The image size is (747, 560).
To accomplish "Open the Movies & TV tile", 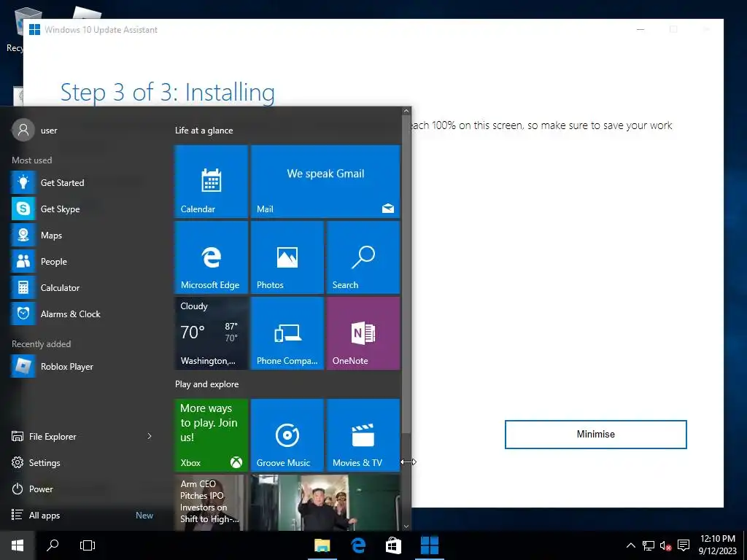I will point(363,435).
